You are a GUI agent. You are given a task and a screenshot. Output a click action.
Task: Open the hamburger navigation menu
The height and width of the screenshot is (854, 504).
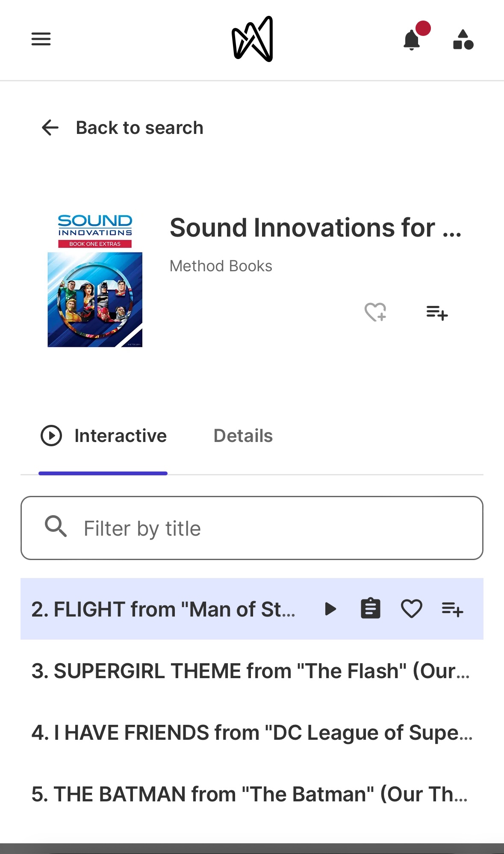[41, 39]
